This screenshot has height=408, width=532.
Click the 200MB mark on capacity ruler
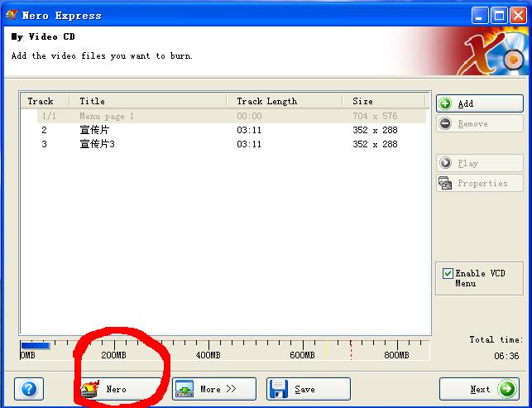[114, 355]
